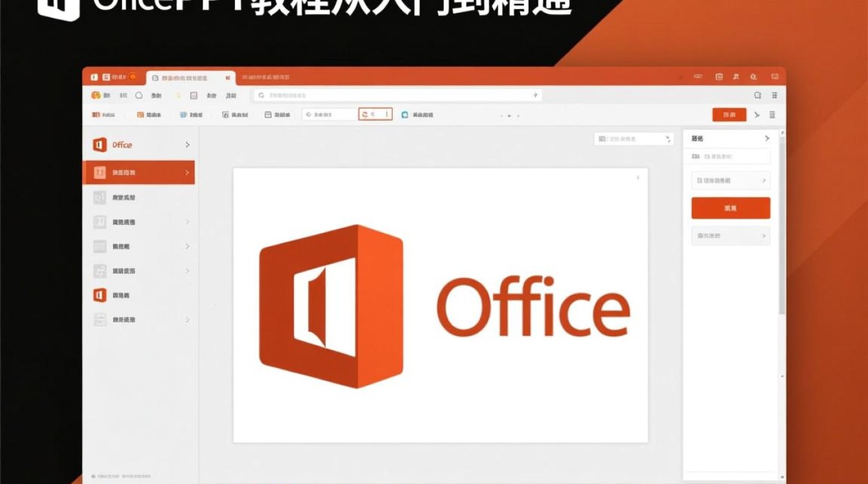Select the orange highlighted sidebar item
The width and height of the screenshot is (868, 484).
click(139, 172)
